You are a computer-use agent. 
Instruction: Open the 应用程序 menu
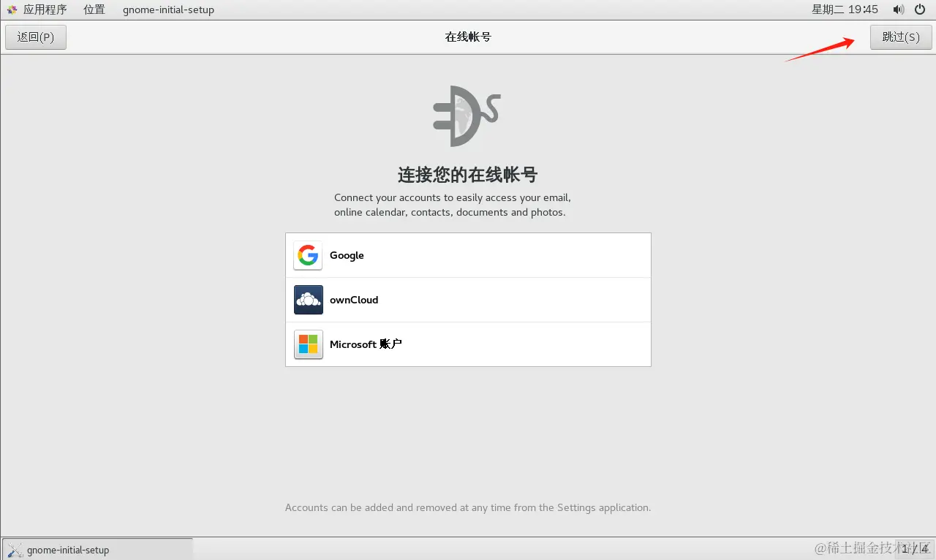tap(45, 10)
